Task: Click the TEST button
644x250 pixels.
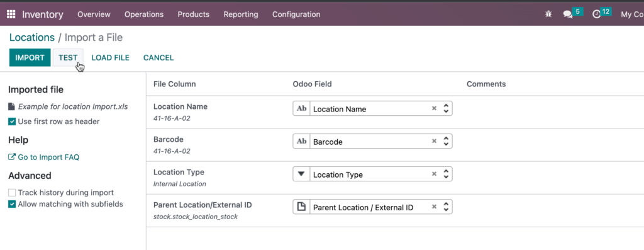Action: tap(68, 57)
